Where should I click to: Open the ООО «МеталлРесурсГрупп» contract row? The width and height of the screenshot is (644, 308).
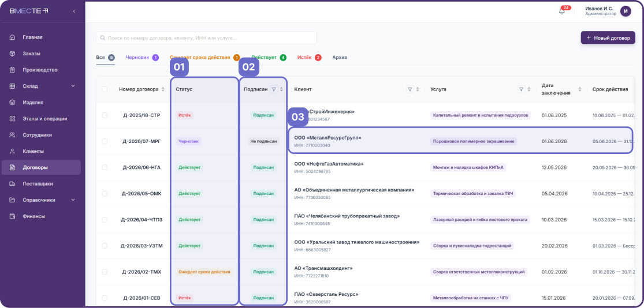tap(460, 141)
